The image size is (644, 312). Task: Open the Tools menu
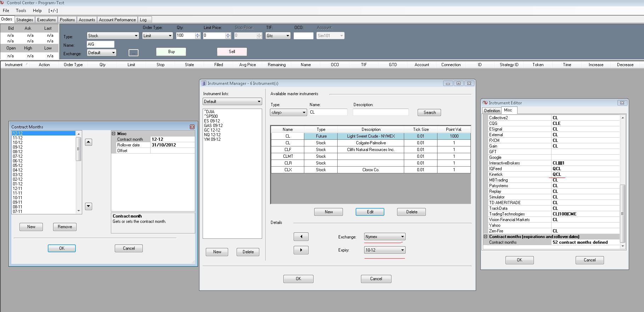point(21,11)
